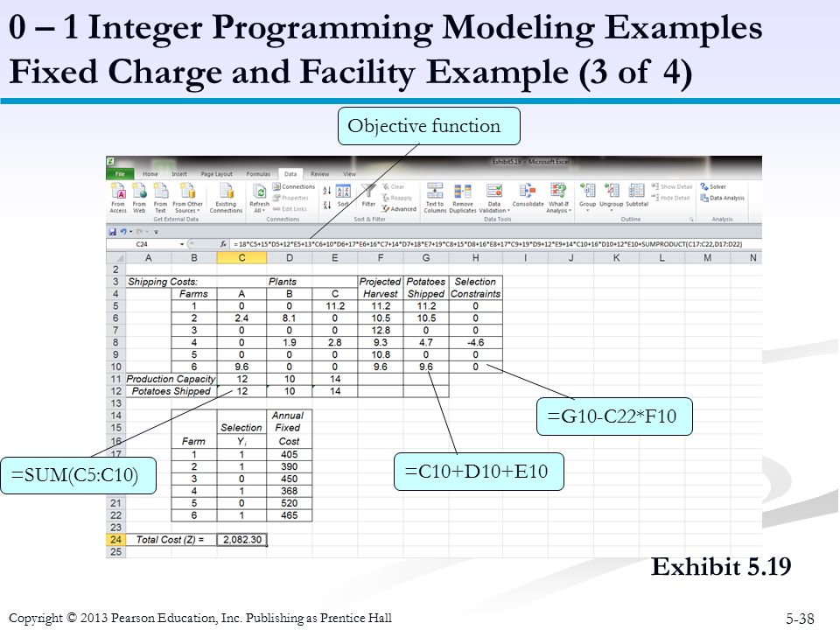Sort ascending with the A-to-Z icon

coord(326,190)
